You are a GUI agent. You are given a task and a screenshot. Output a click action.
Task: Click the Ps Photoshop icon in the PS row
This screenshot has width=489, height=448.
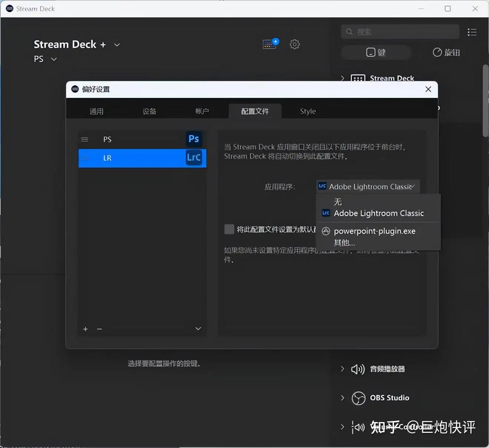point(194,139)
